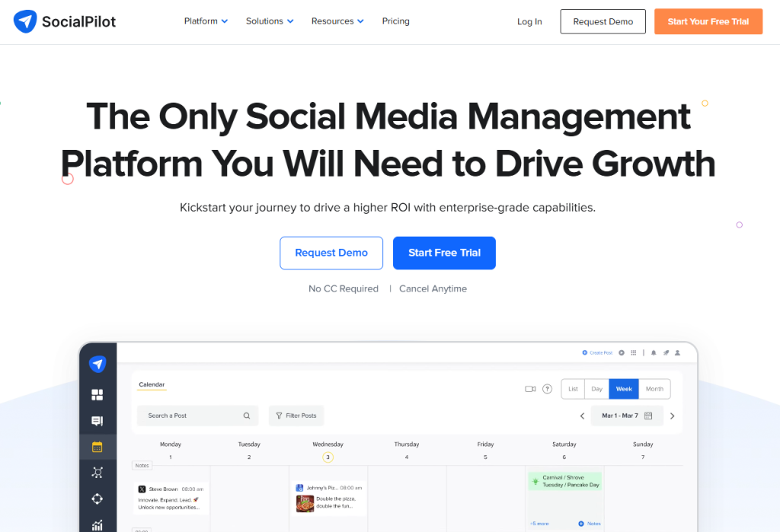Click the X icon on Steve Brown post
The image size is (780, 532).
tap(142, 489)
